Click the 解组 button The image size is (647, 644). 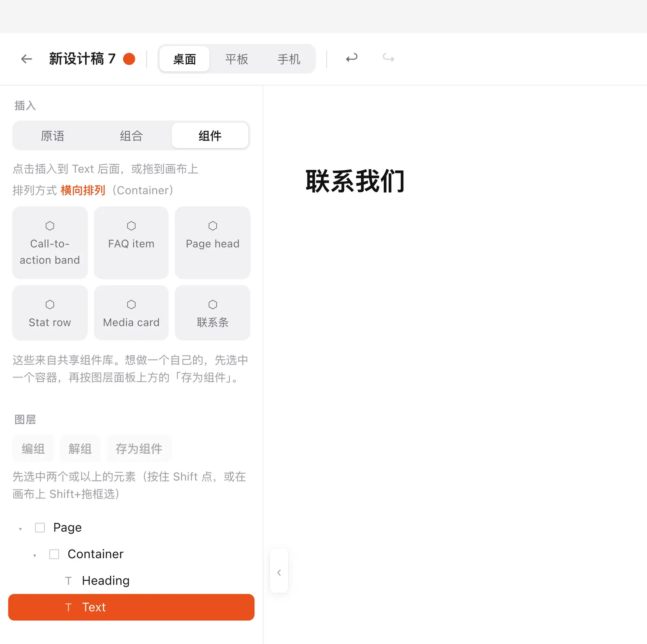click(x=80, y=449)
